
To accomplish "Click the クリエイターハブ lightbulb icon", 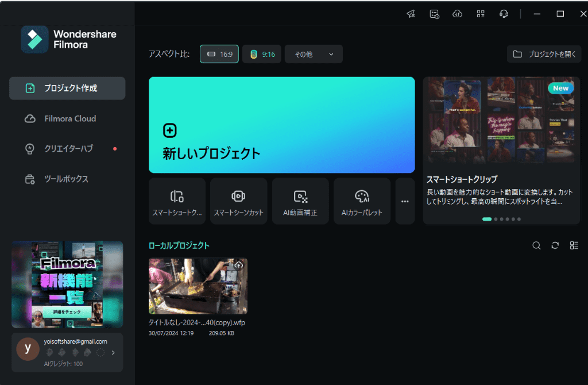I will tap(30, 149).
